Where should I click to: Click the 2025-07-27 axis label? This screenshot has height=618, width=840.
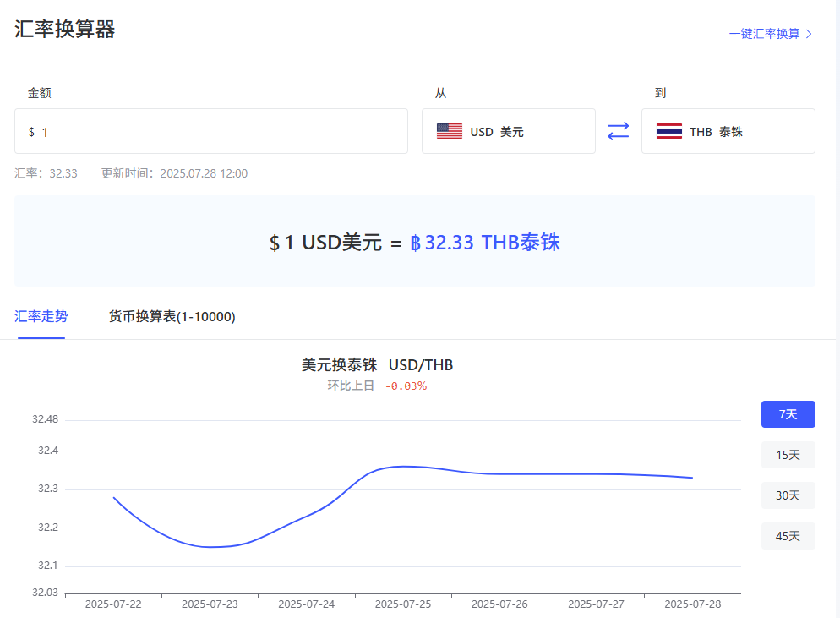point(597,604)
